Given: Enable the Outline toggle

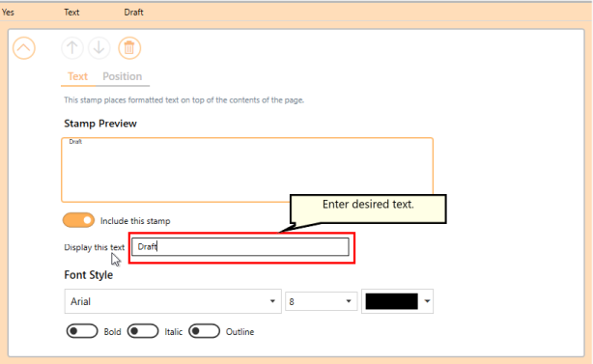Looking at the screenshot, I should 204,331.
